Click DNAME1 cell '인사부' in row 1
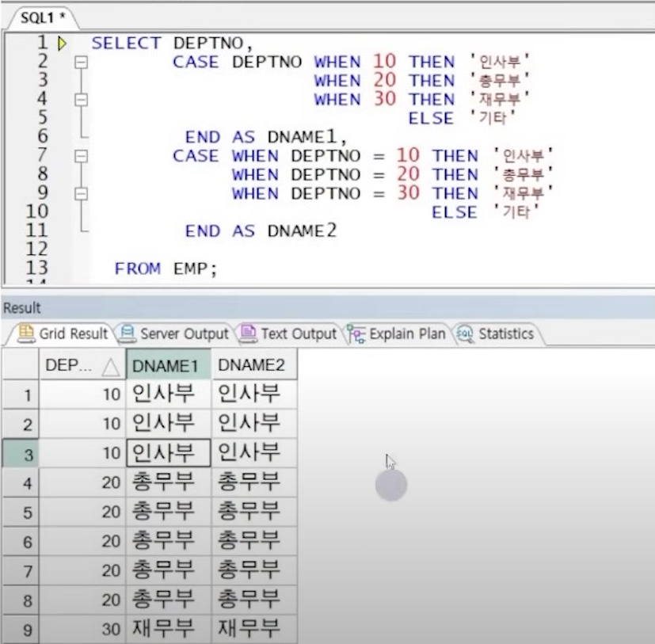This screenshot has width=655, height=644. [169, 394]
